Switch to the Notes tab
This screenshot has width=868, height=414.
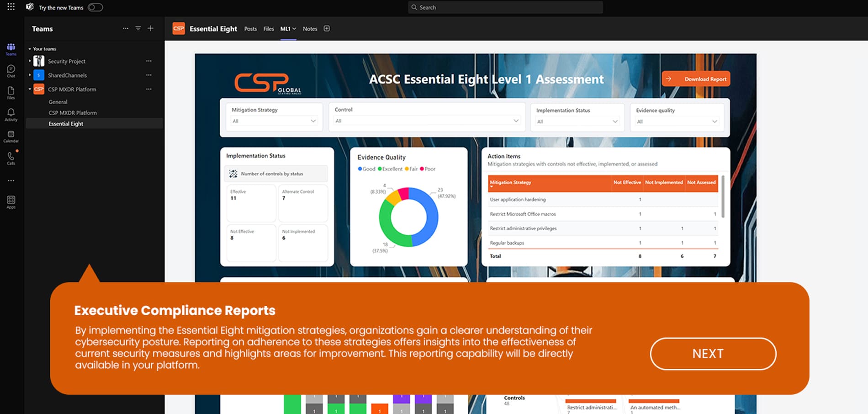click(x=310, y=29)
